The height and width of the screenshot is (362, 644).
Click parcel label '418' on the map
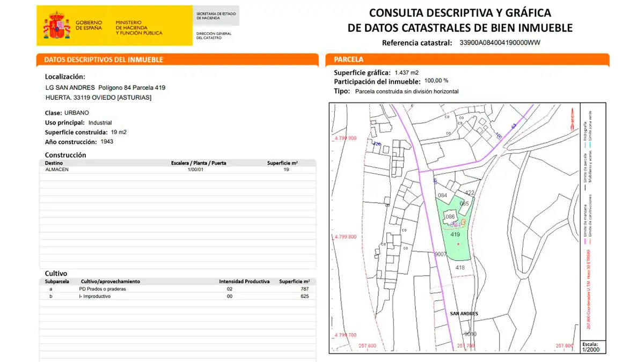point(460,267)
